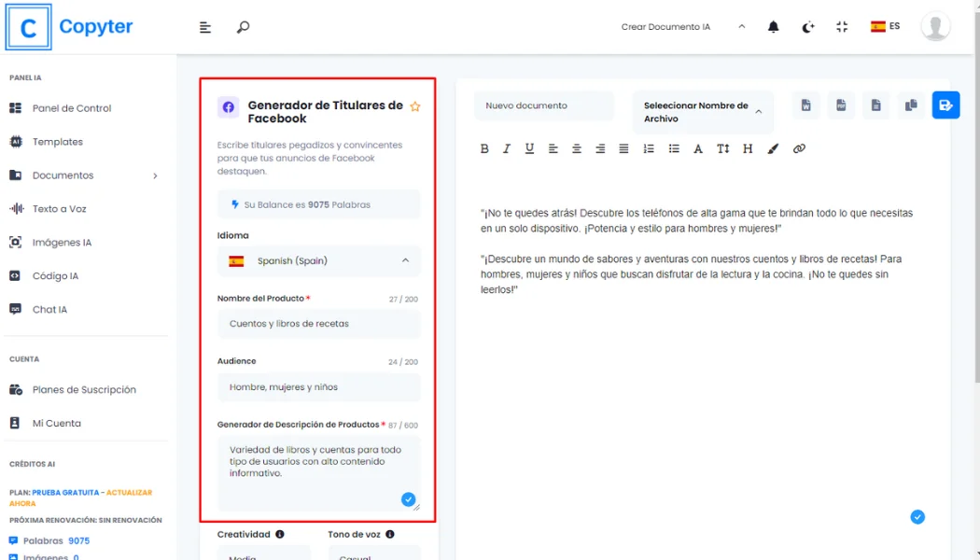Click the Nombre del Producto field
980x560 pixels.
[318, 324]
